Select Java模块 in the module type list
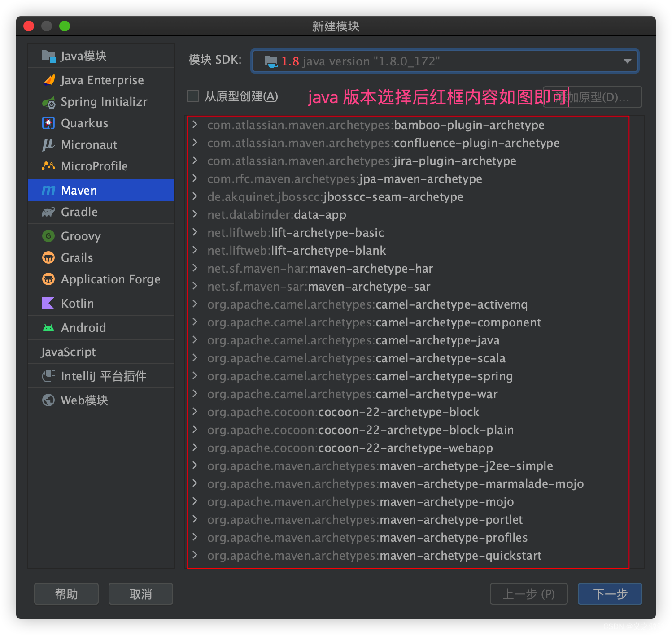 101,56
